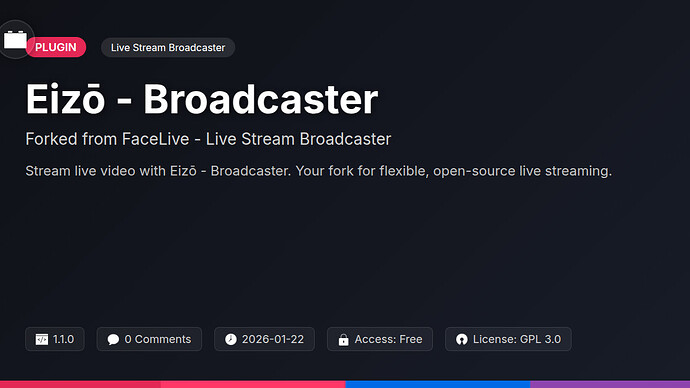Click the Eizō - Broadcaster title
Viewport: 690px width, 388px height.
pos(202,99)
